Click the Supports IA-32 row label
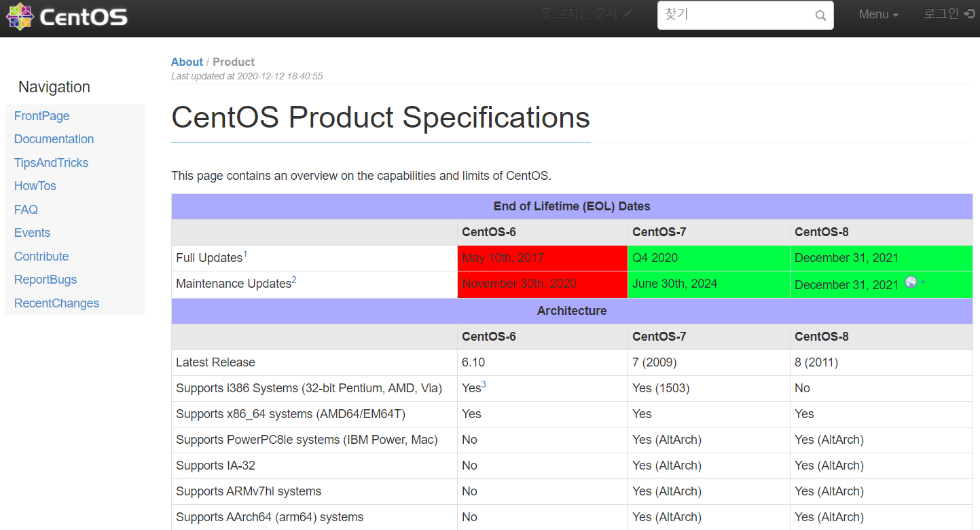 click(x=215, y=466)
